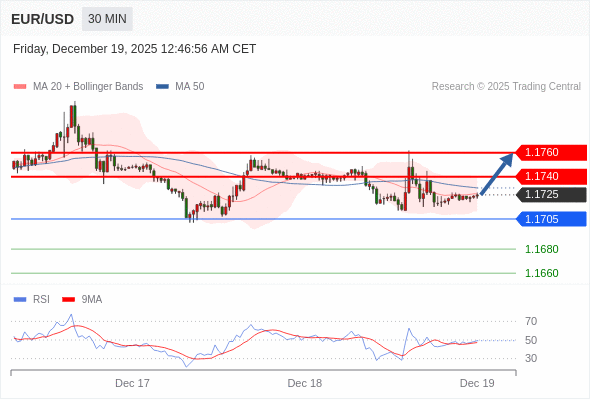The width and height of the screenshot is (590, 400).
Task: Click the green 1.1660 support label
Action: 541,273
